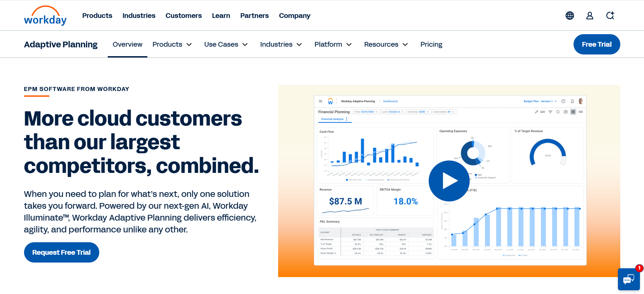644x294 pixels.
Task: Click the Dashboards link in screenshot
Action: (391, 101)
